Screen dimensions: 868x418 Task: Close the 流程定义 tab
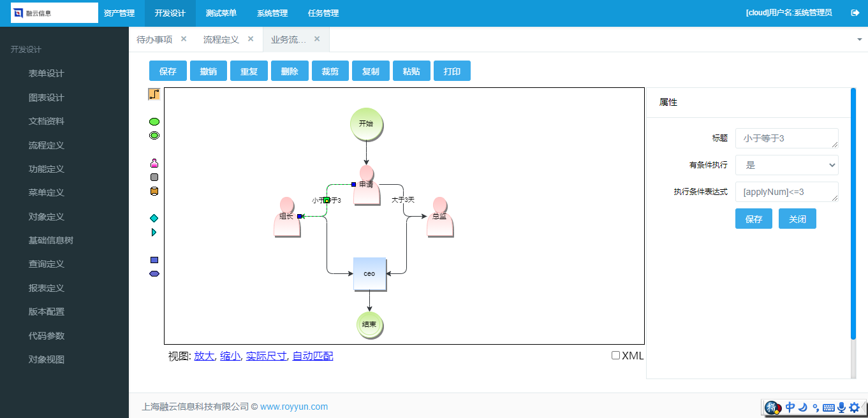(x=251, y=39)
